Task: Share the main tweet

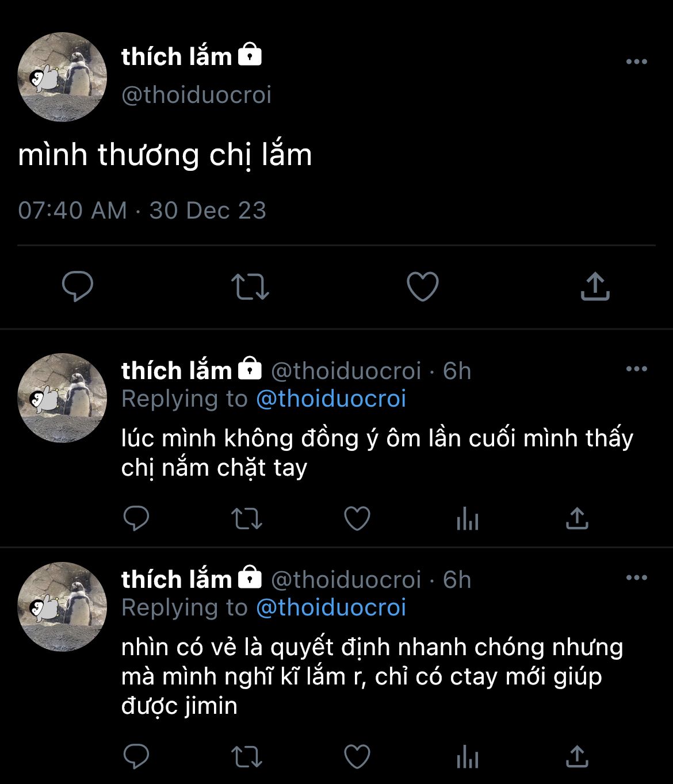Action: click(x=595, y=286)
